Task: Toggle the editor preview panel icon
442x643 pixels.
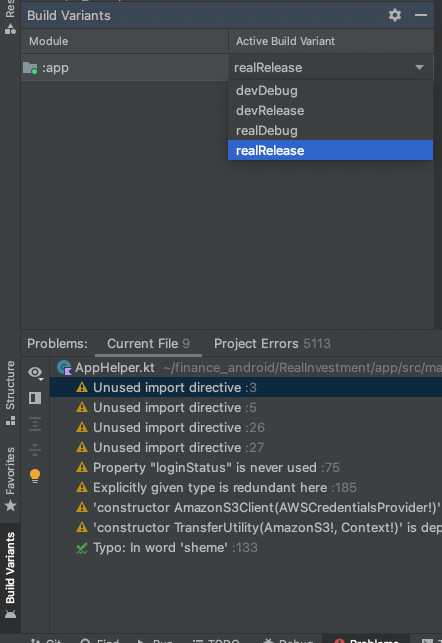Action: coord(35,398)
